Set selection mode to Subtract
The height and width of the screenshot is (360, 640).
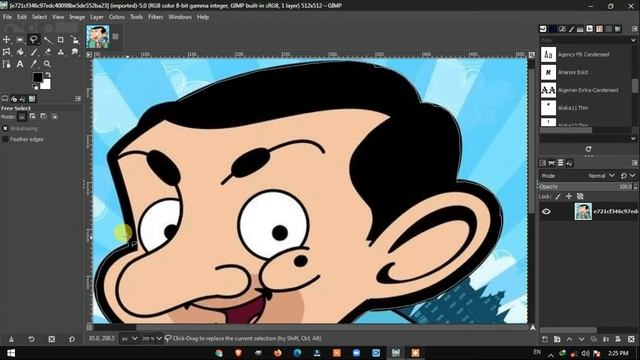point(44,117)
